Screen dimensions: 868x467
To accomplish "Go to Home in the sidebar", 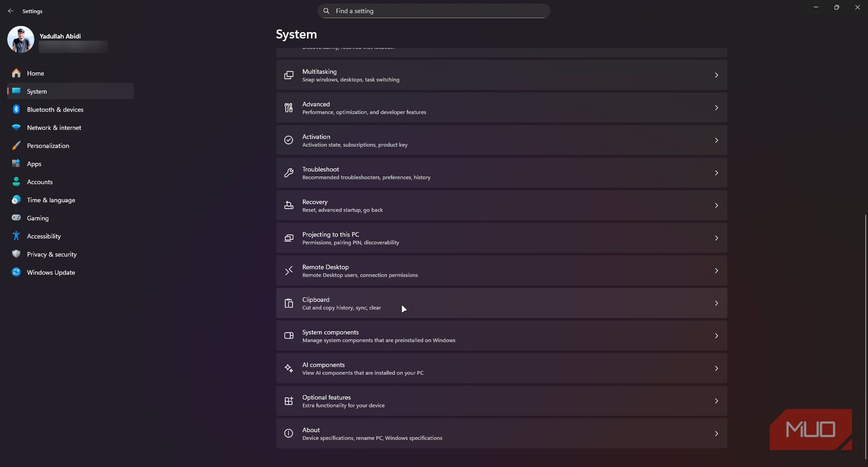I will (71, 73).
